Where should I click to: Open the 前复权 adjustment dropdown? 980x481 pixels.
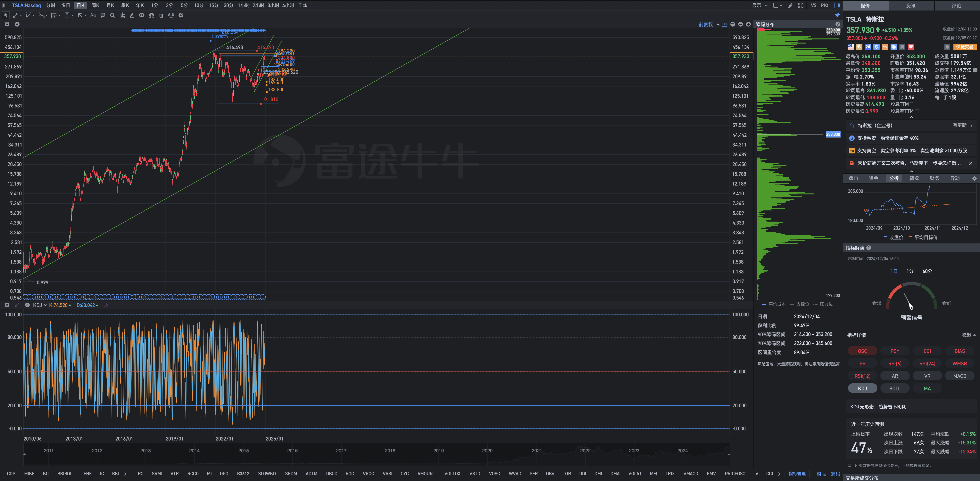(709, 24)
